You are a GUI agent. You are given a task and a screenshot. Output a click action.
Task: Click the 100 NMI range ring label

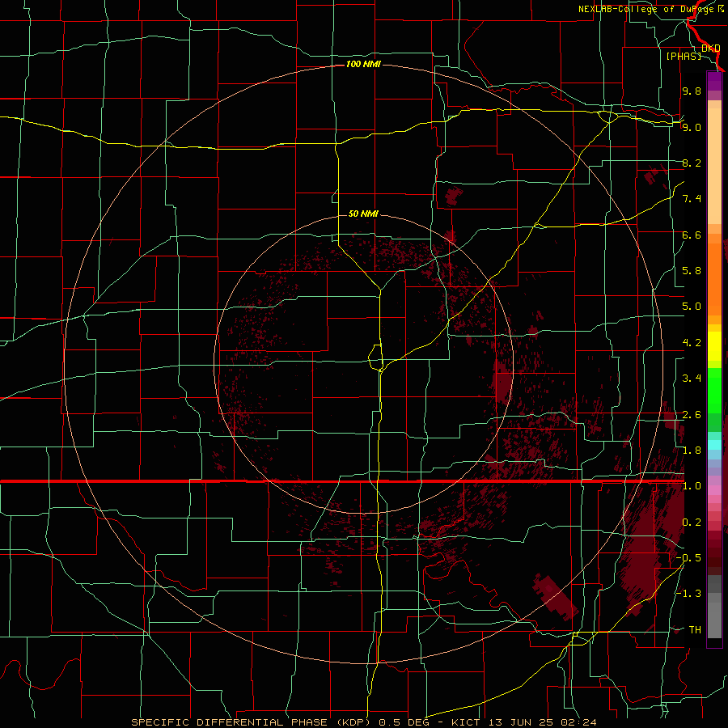click(363, 64)
